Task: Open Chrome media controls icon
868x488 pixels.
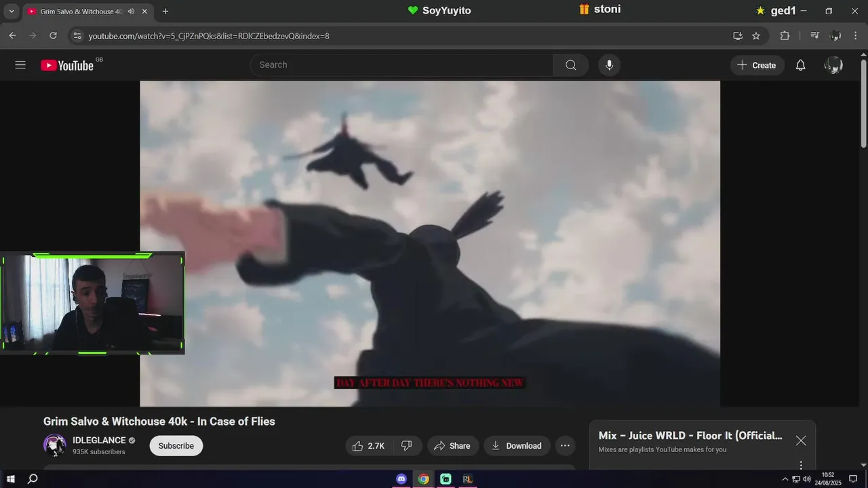Action: pyautogui.click(x=815, y=35)
